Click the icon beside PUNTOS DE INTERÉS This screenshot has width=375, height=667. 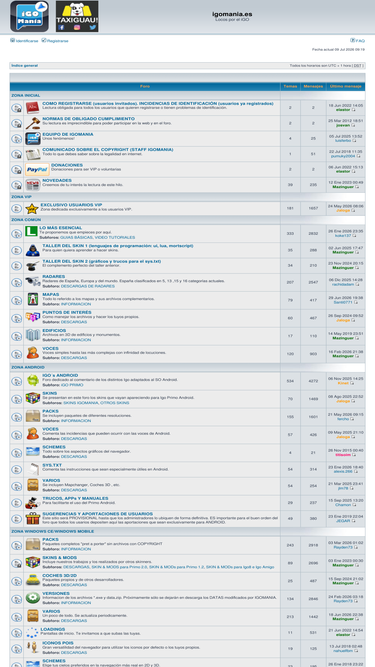[33, 317]
